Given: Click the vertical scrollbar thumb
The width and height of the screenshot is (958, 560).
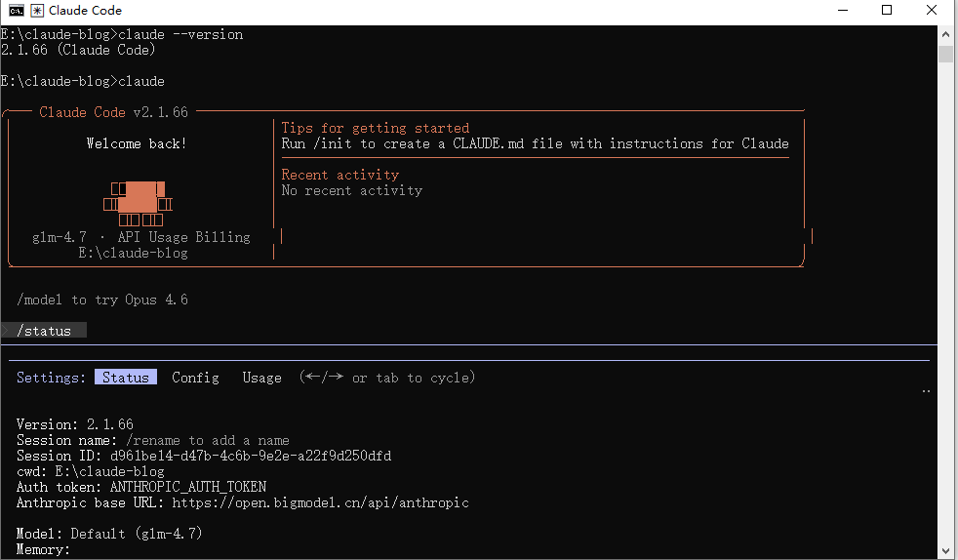Looking at the screenshot, I should (945, 55).
